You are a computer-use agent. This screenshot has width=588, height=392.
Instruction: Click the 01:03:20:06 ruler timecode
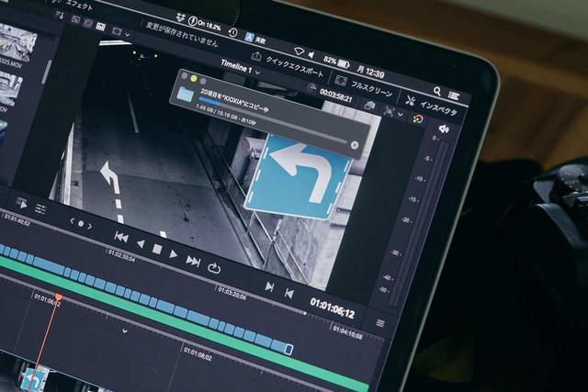point(232,294)
